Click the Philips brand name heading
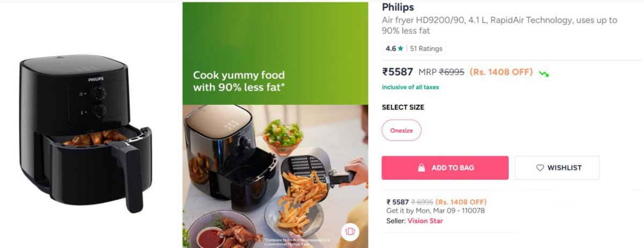The height and width of the screenshot is (248, 644). point(398,8)
